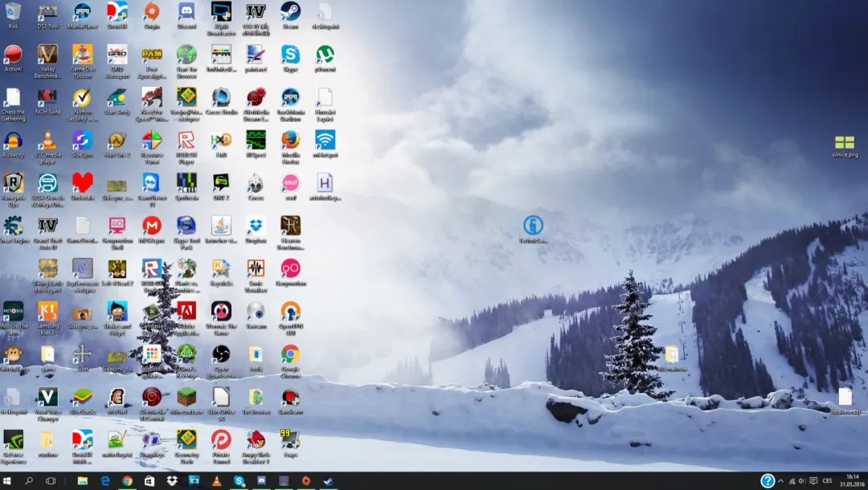The height and width of the screenshot is (490, 868).
Task: Open the volume control in tray
Action: coord(801,481)
